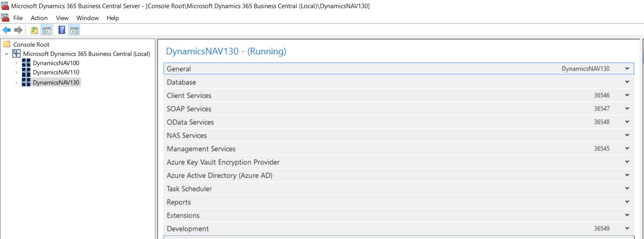Click the OData Services header label
The height and width of the screenshot is (239, 644).
190,122
